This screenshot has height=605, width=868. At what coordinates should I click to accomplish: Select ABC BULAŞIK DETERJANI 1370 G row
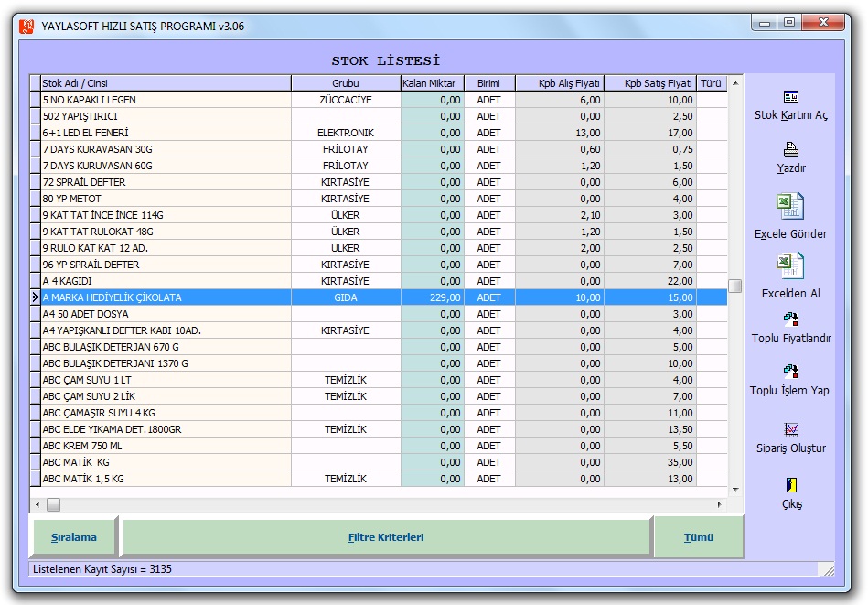pos(379,363)
